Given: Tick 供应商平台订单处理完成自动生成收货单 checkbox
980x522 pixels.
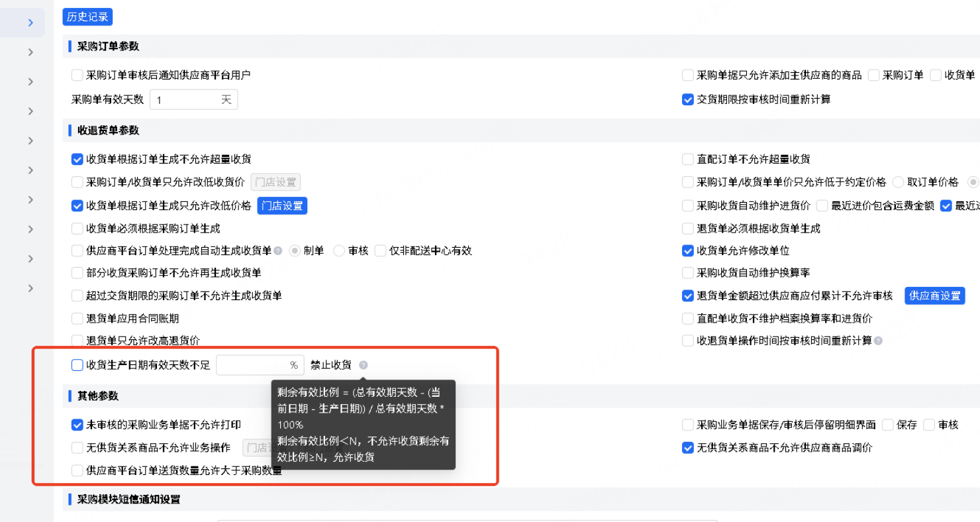Looking at the screenshot, I should click(x=77, y=251).
